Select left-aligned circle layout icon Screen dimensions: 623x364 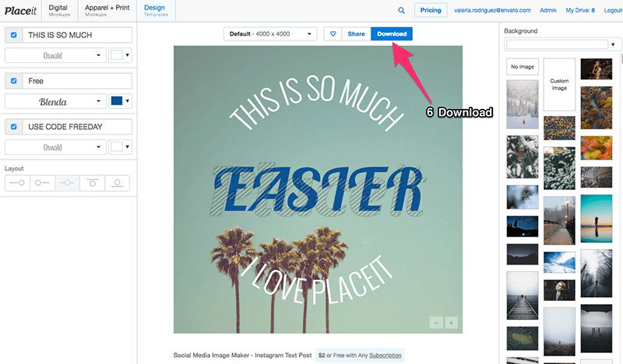17,183
